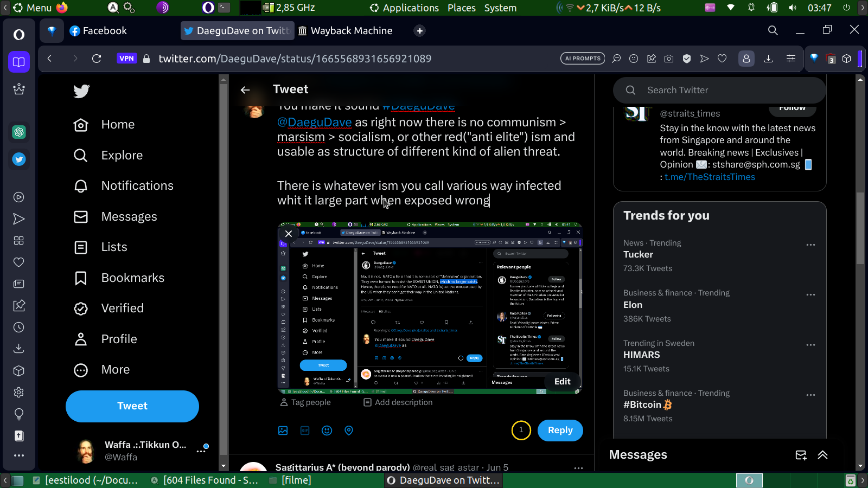Screen dimensions: 868x488
Task: Click the Search Twitter field
Action: pyautogui.click(x=719, y=90)
